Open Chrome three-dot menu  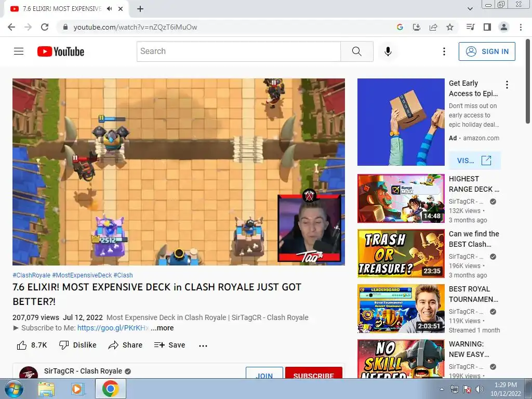(x=521, y=27)
